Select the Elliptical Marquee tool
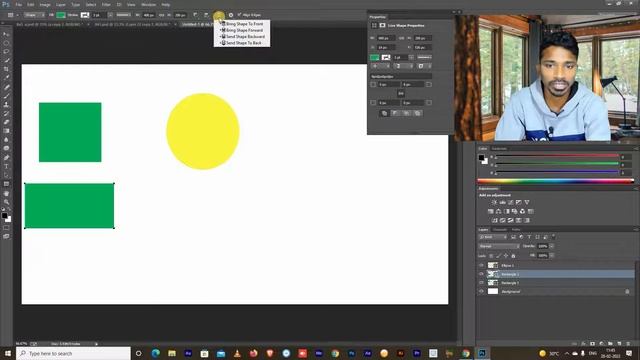This screenshot has height=360, width=640. (x=6, y=43)
